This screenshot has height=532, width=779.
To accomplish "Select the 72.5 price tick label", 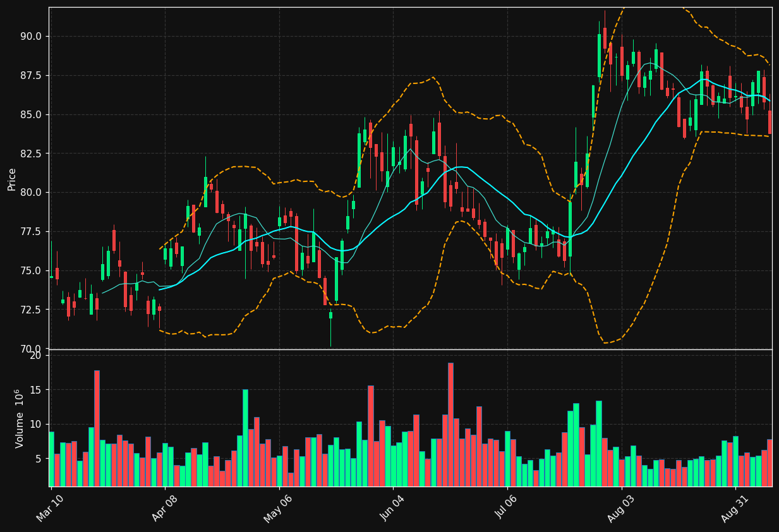I will coord(32,310).
